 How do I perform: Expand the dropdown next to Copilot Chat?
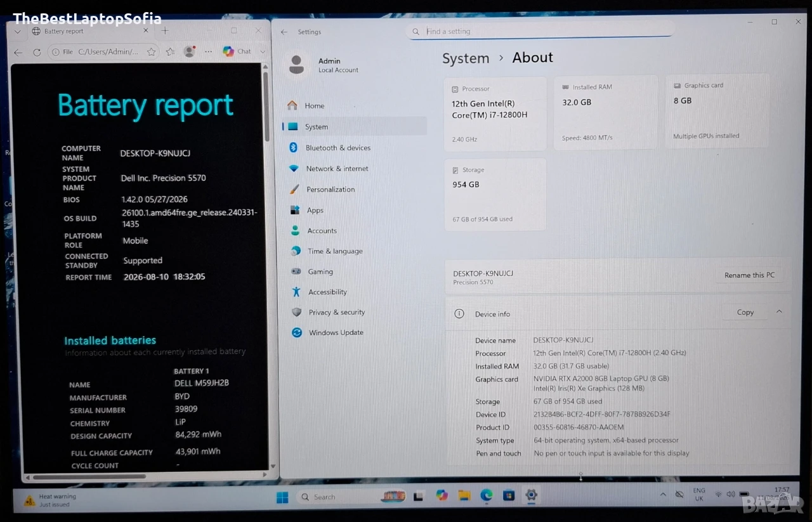(263, 51)
